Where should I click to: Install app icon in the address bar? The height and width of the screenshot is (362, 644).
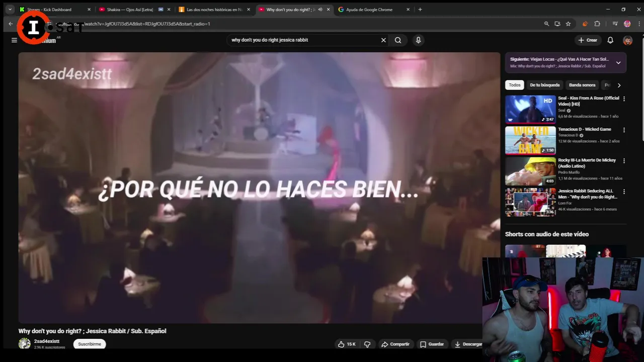point(557,24)
